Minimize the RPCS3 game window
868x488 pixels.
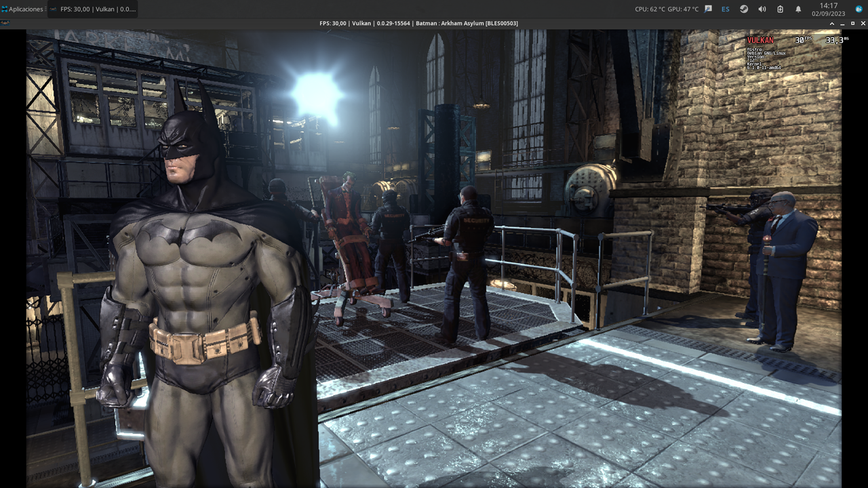842,23
